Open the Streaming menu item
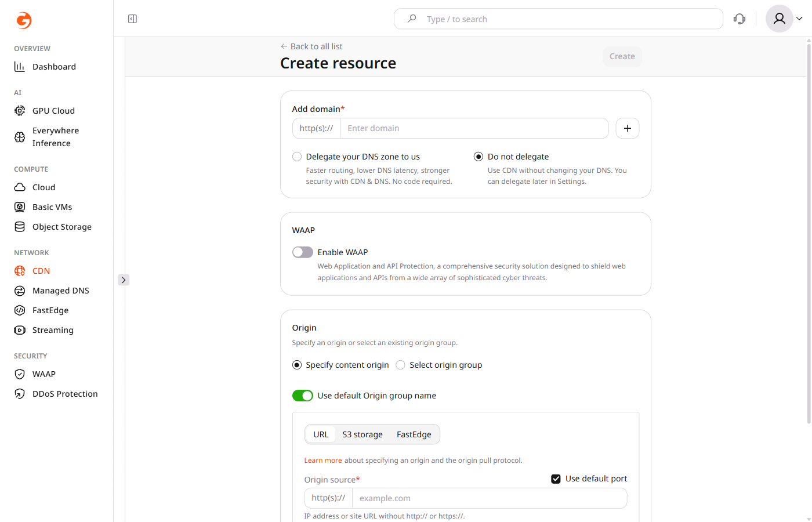The height and width of the screenshot is (522, 812). (53, 330)
